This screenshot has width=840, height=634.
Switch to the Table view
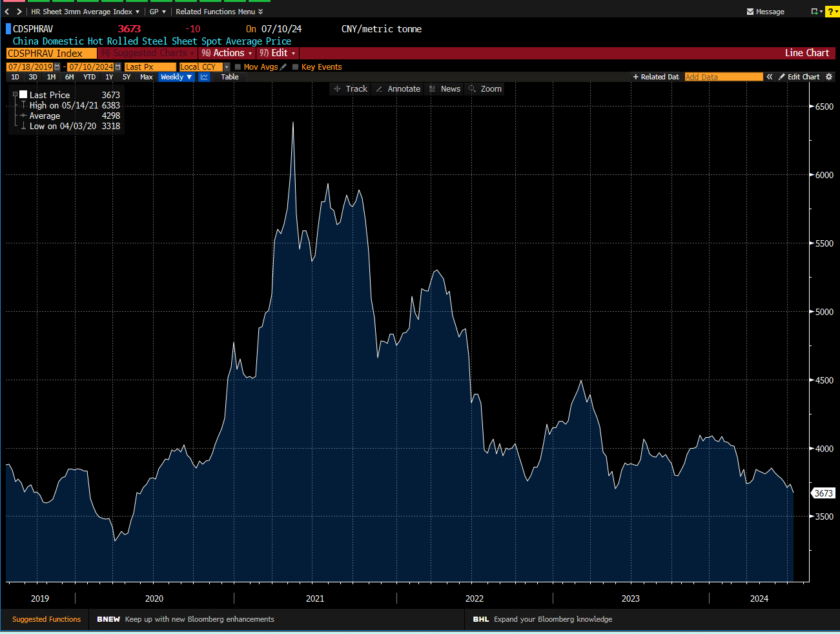point(230,77)
